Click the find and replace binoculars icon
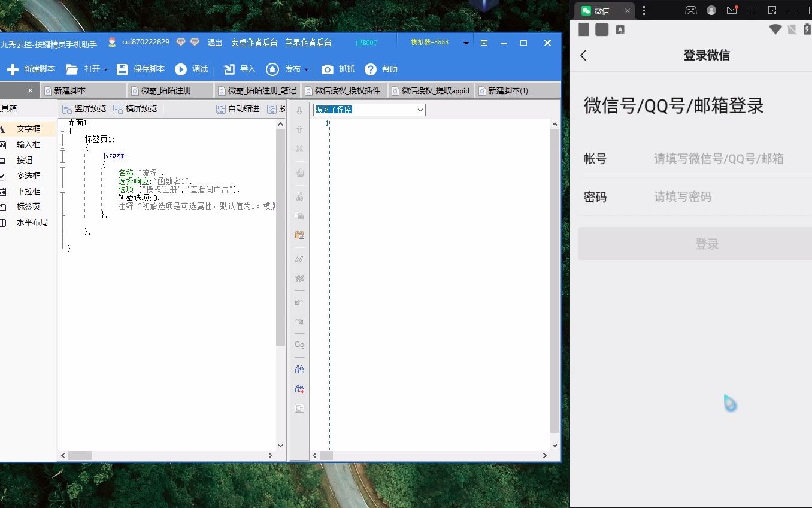 tap(299, 389)
